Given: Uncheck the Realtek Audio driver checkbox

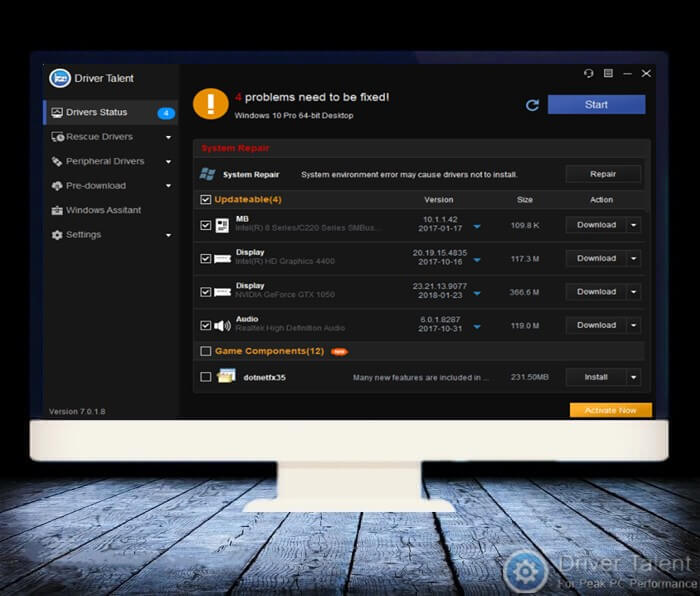Looking at the screenshot, I should tap(205, 325).
